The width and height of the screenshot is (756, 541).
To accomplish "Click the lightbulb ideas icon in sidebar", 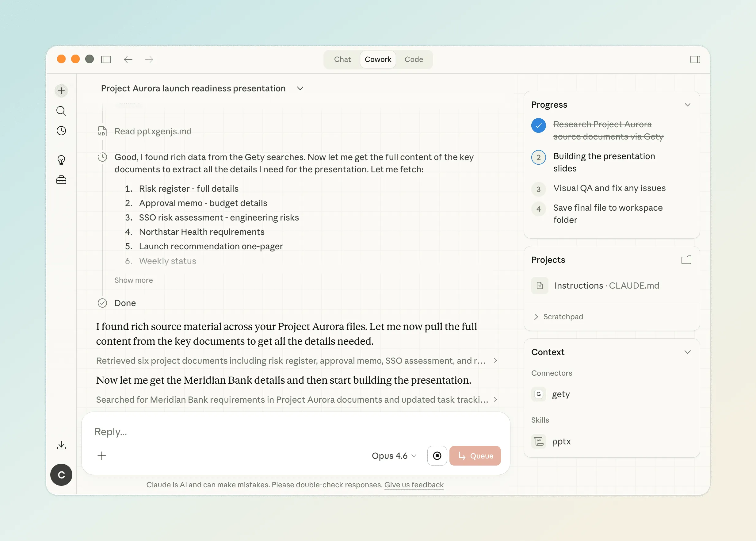I will [61, 160].
